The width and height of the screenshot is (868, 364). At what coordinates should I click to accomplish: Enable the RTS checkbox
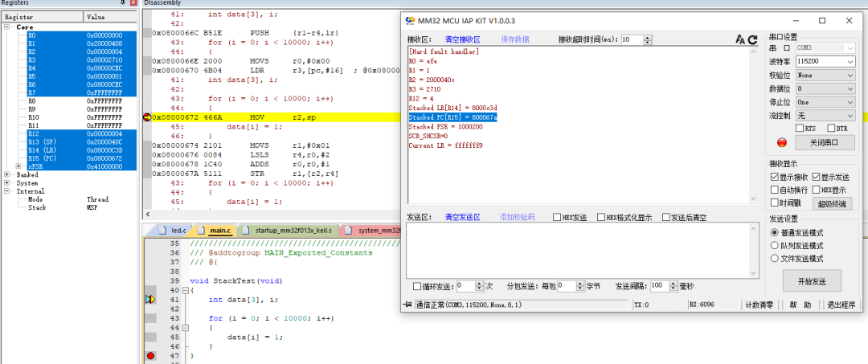coord(800,129)
